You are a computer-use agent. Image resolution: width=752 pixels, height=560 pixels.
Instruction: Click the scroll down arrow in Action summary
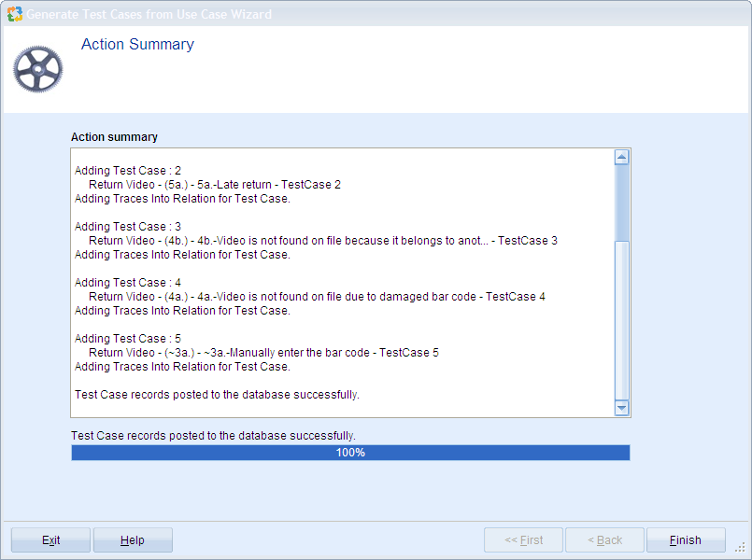coord(621,408)
